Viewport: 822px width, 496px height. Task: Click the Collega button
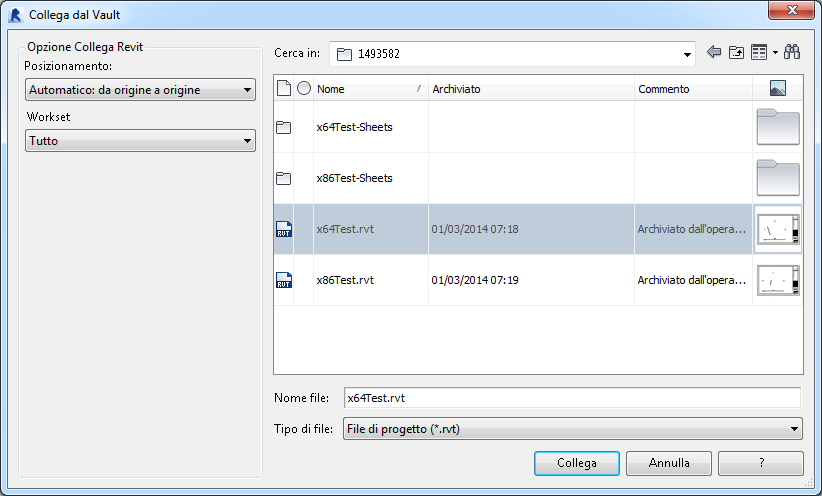click(x=577, y=463)
